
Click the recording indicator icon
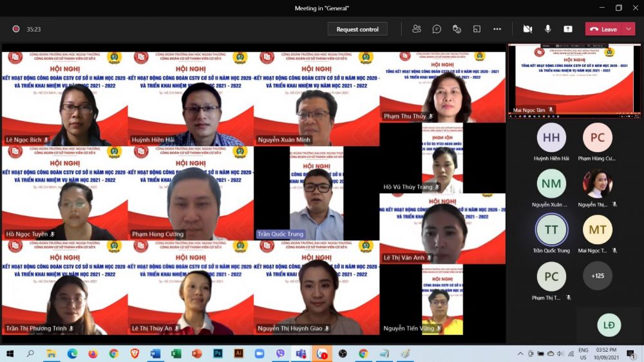pyautogui.click(x=16, y=29)
